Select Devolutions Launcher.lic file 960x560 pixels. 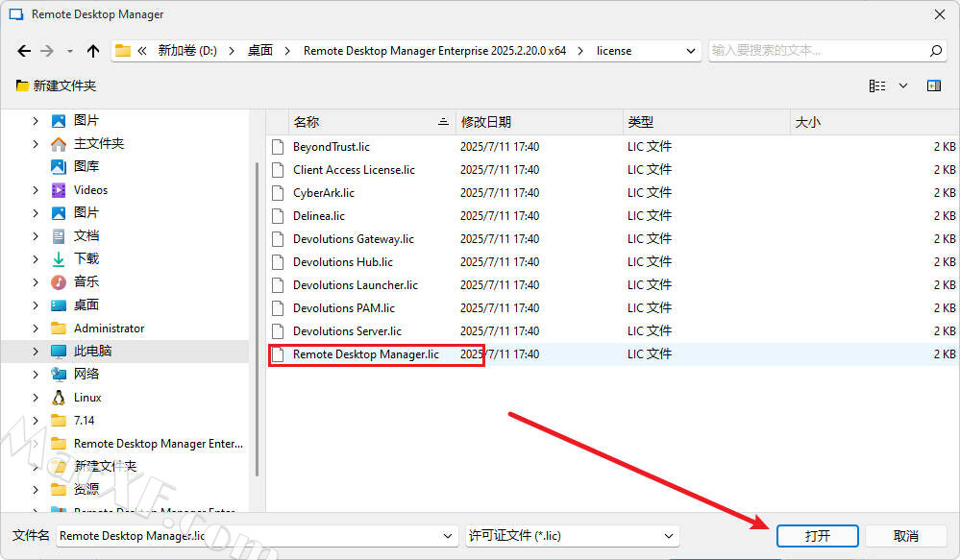pos(356,285)
